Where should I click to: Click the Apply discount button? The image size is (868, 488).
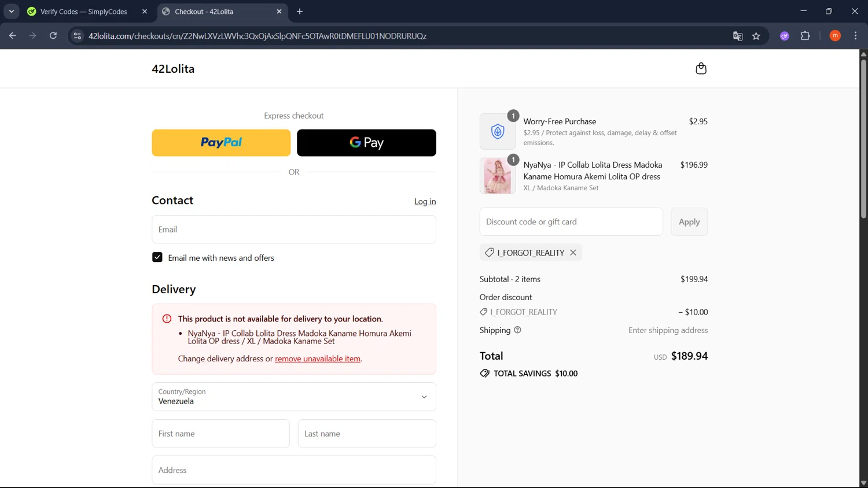pos(689,221)
